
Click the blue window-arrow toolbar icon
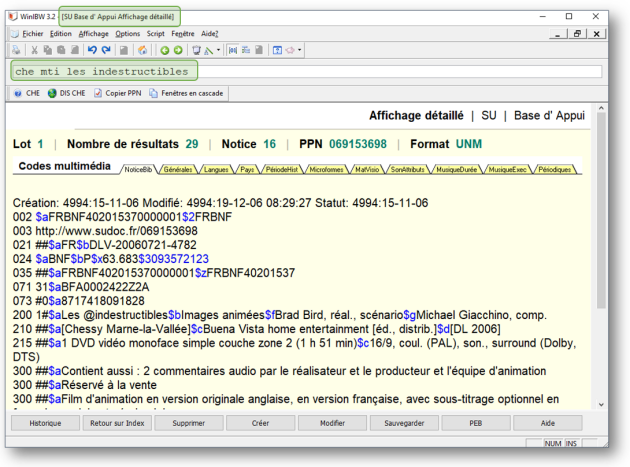pyautogui.click(x=277, y=50)
